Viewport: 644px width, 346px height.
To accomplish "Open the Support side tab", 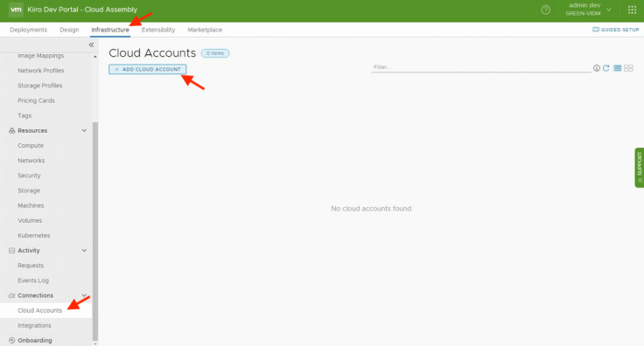I will click(x=639, y=168).
